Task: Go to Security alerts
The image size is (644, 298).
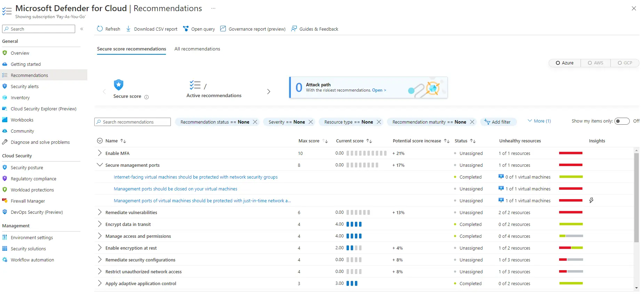Action: click(x=24, y=86)
